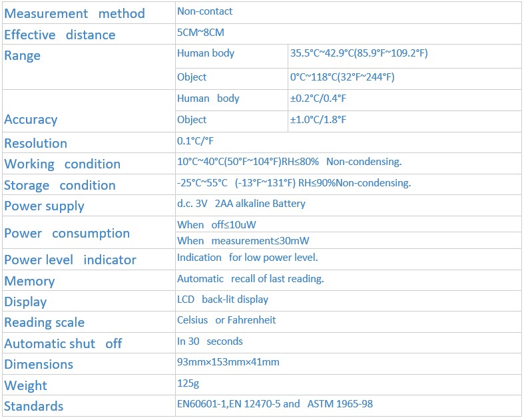Select the When measurement≤30mW cell

pyautogui.click(x=243, y=241)
